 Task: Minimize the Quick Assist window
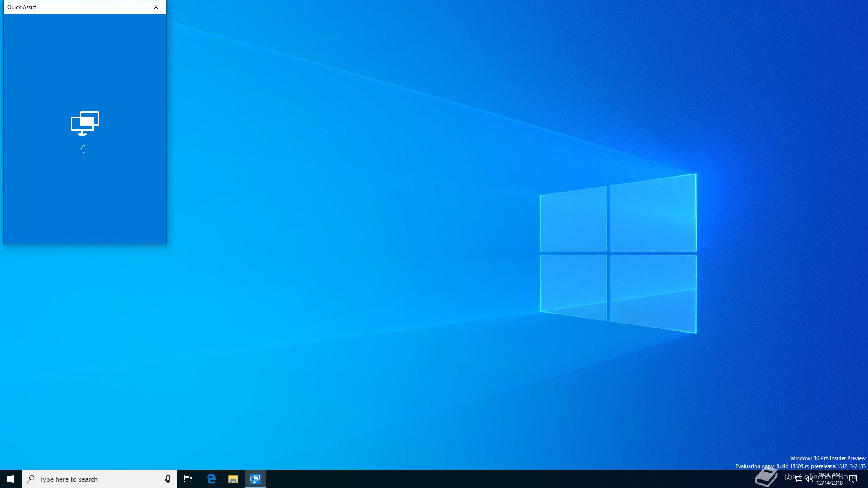point(115,7)
